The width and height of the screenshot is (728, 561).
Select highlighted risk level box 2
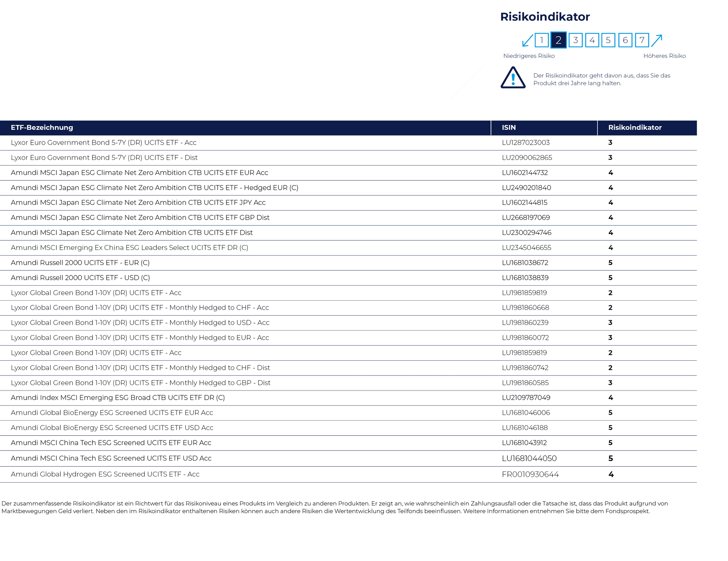click(558, 40)
